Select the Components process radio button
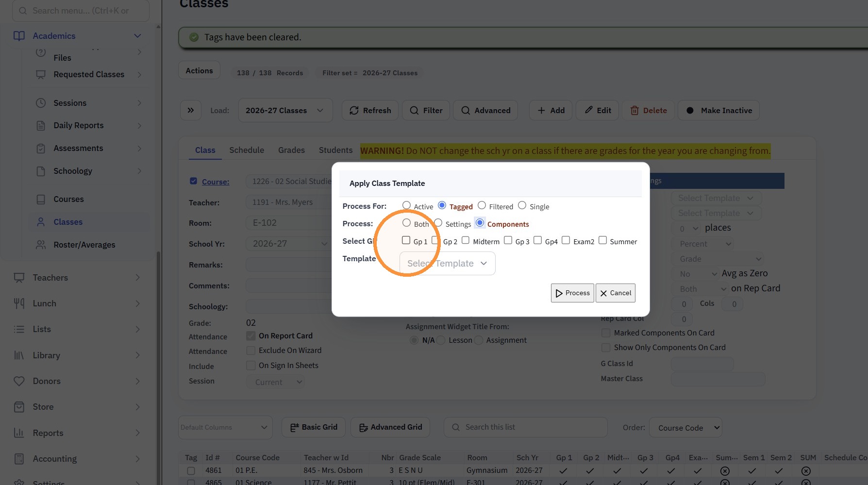The width and height of the screenshot is (868, 485). [x=480, y=223]
